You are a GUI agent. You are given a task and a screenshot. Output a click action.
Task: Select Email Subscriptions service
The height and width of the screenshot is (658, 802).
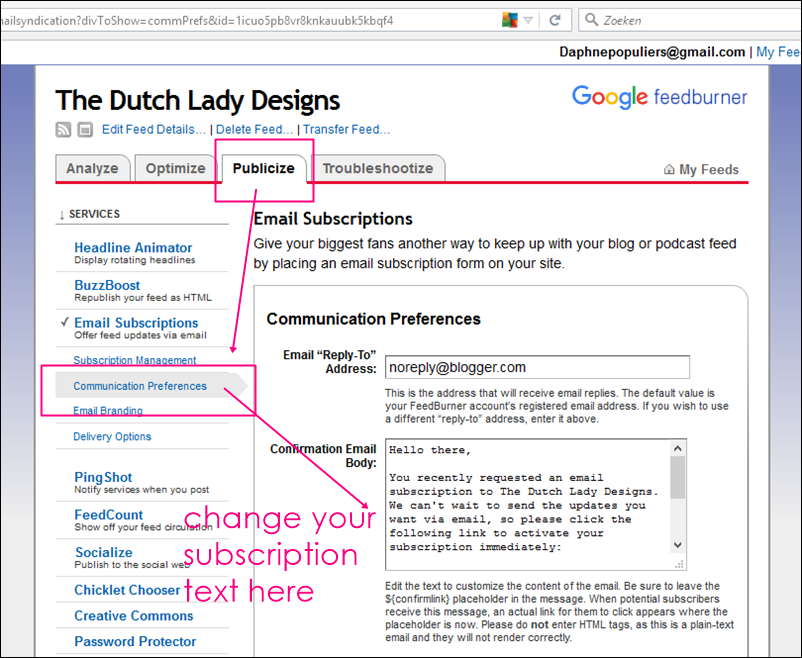[136, 323]
